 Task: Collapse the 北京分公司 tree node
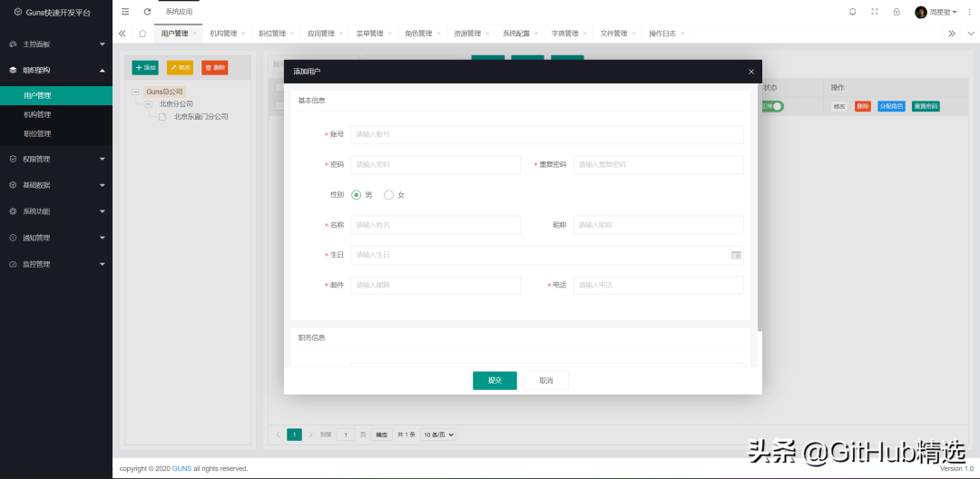tap(148, 104)
